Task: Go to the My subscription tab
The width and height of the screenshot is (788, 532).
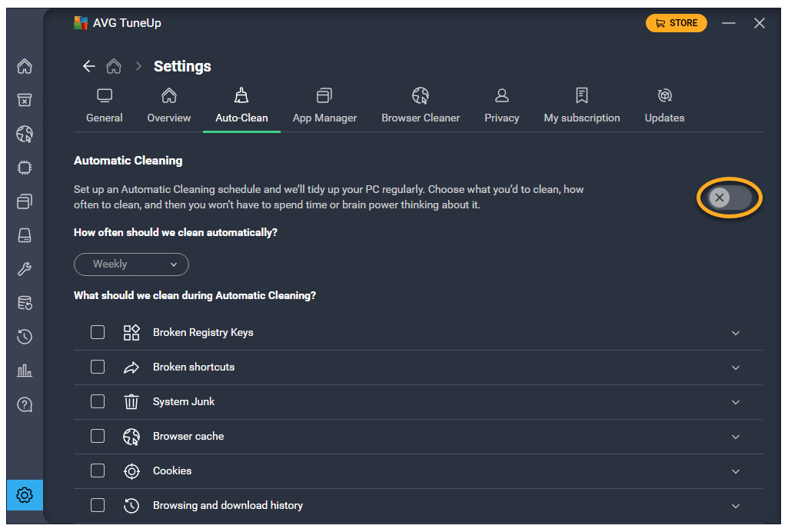Action: (x=582, y=106)
